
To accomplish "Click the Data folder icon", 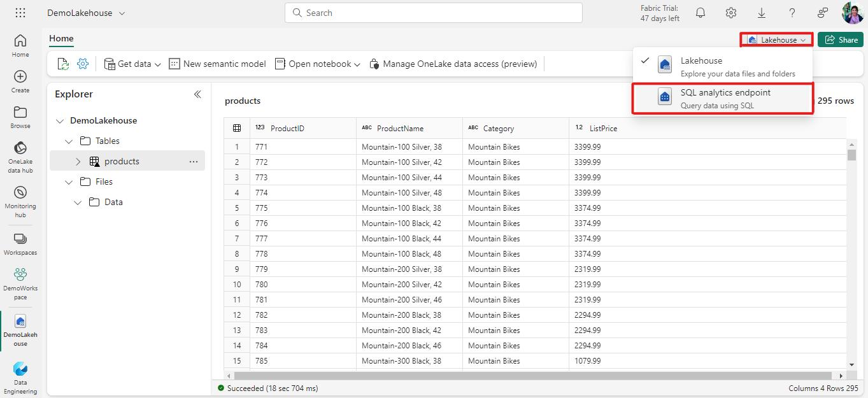I will (94, 202).
